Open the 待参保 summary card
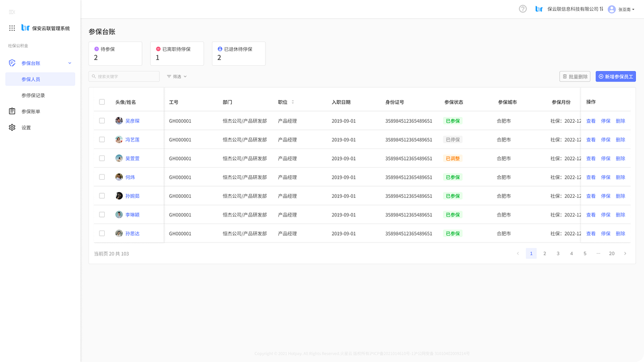 click(x=115, y=54)
